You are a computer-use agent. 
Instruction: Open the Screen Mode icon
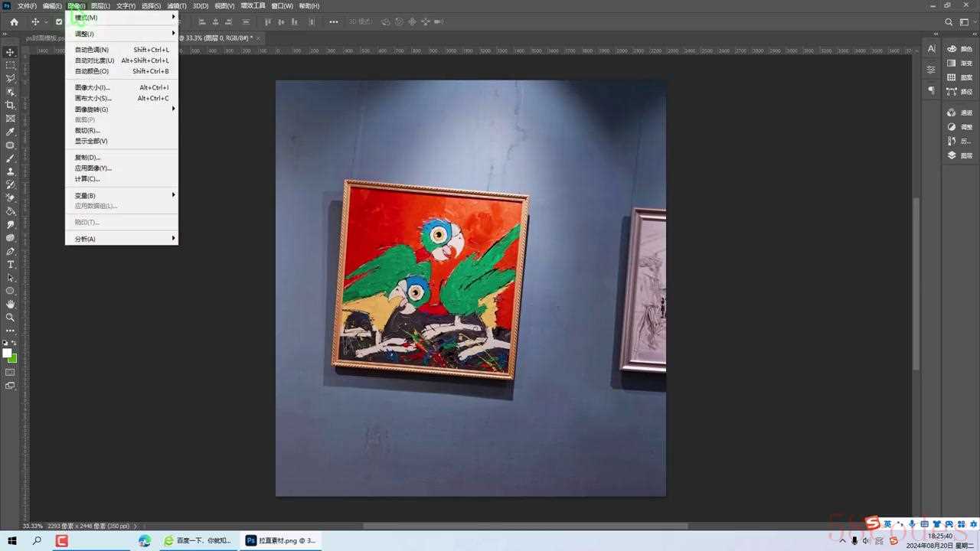pyautogui.click(x=10, y=386)
